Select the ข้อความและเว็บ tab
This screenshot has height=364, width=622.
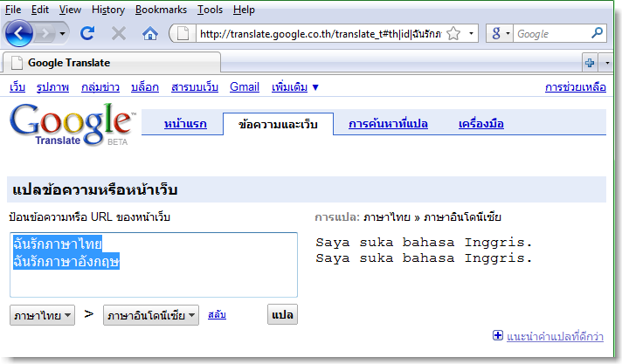(x=278, y=125)
